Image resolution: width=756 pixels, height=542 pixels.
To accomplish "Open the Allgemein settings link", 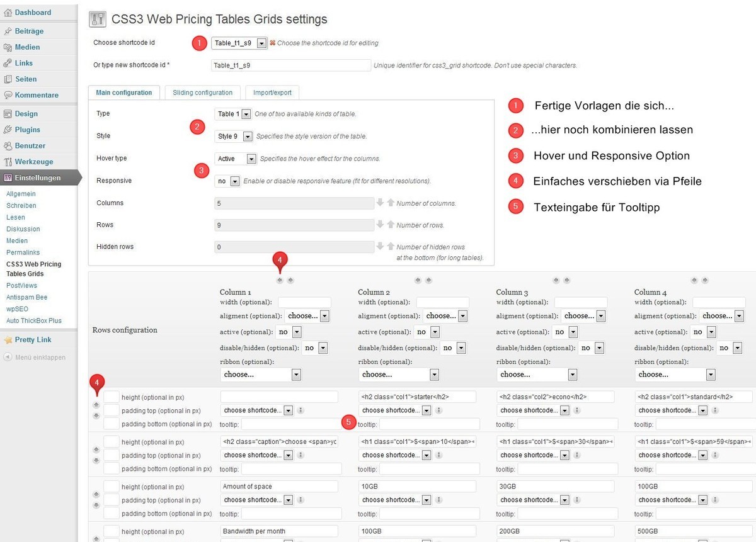I will [21, 194].
